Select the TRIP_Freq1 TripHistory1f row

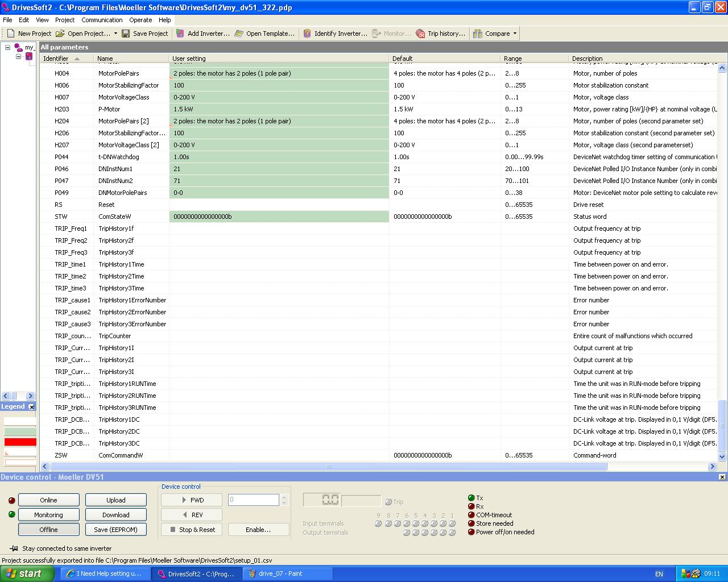pos(378,228)
